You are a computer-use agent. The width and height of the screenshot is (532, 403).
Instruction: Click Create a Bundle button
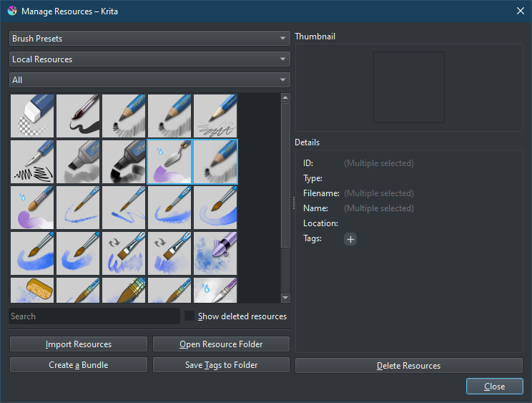(79, 365)
